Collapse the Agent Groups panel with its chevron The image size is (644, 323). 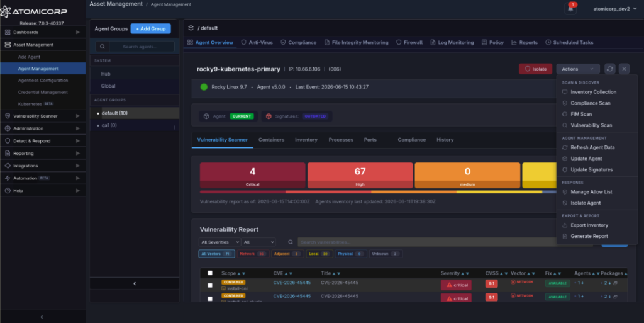click(x=135, y=283)
